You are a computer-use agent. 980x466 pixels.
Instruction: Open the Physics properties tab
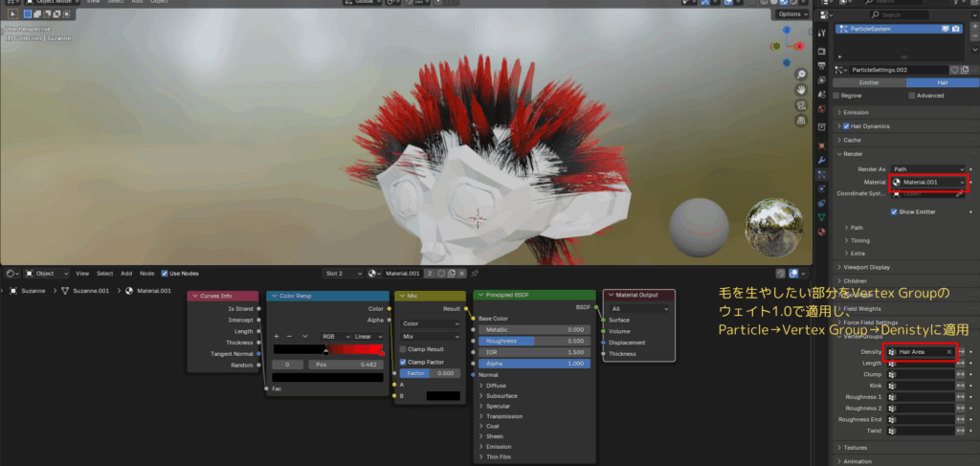pos(822,189)
